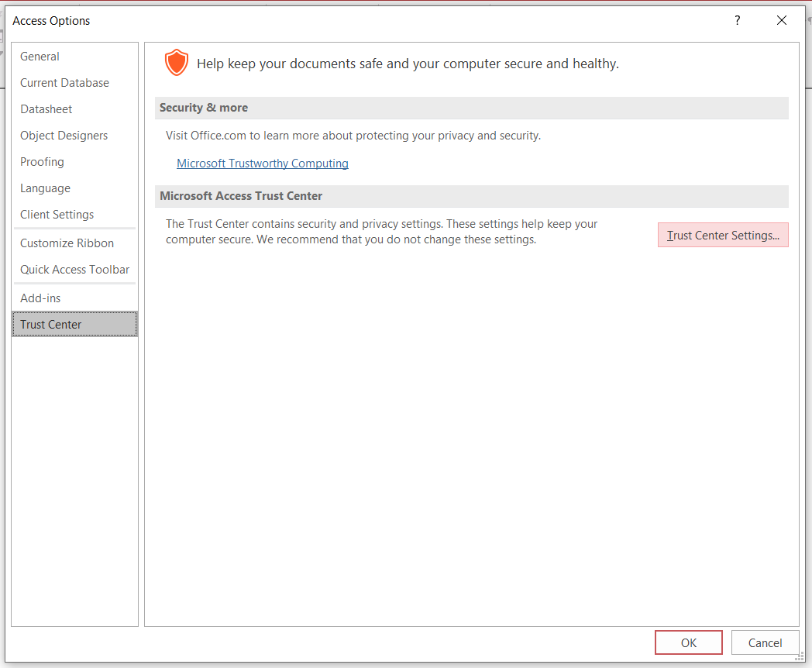812x668 pixels.
Task: Confirm changes with the OK button
Action: click(x=689, y=642)
